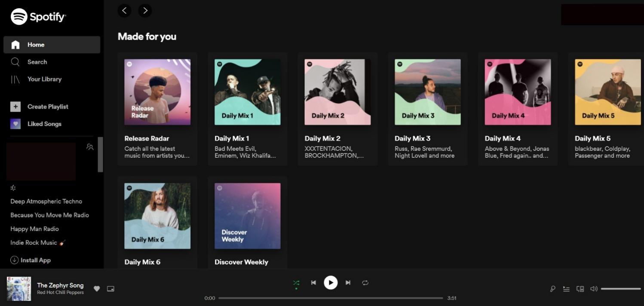Click now playing album art thumbnail
644x306 pixels.
(x=19, y=289)
